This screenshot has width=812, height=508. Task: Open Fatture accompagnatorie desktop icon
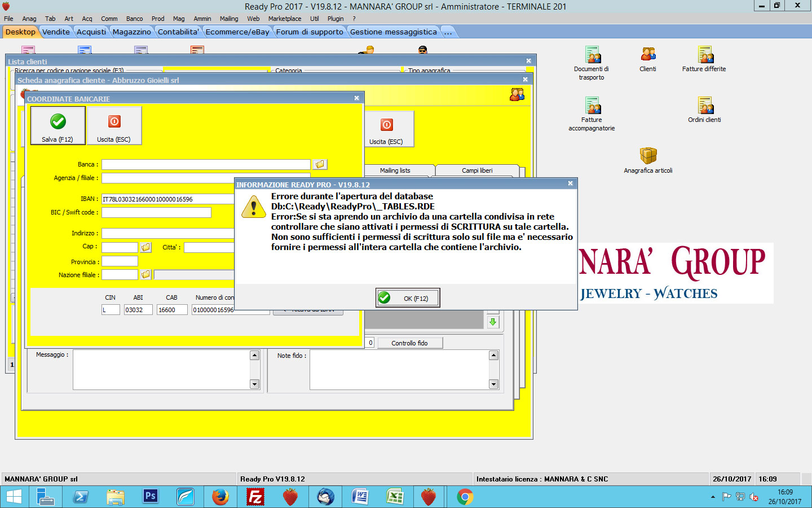(x=592, y=114)
